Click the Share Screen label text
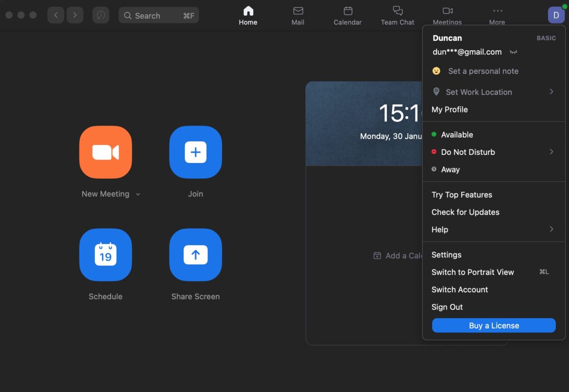Image resolution: width=569 pixels, height=392 pixels. (195, 297)
